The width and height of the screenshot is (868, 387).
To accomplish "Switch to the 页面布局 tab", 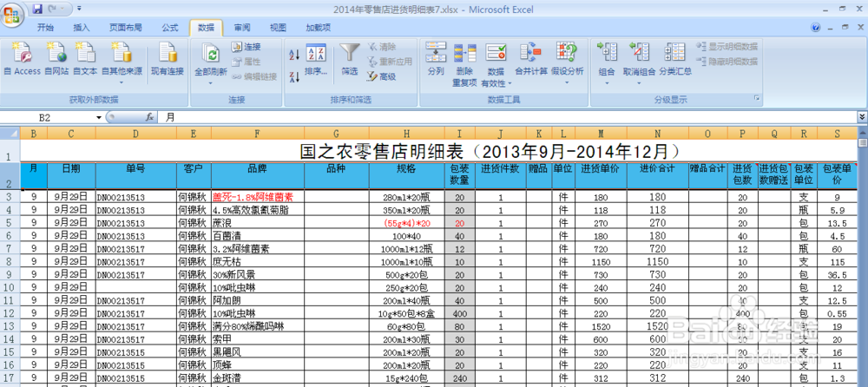I will [126, 28].
